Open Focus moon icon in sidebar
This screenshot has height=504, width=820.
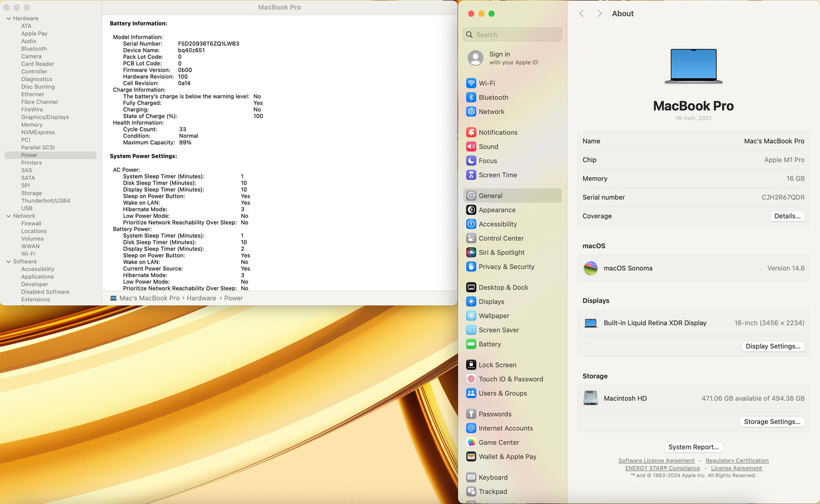[471, 161]
